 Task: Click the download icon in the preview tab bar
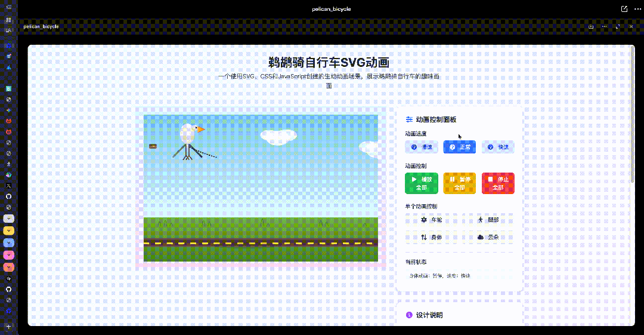pos(591,26)
